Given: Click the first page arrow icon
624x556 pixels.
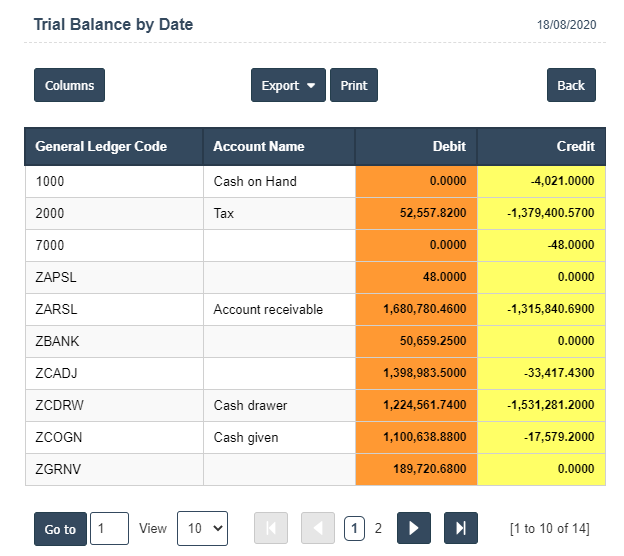Looking at the screenshot, I should [272, 529].
